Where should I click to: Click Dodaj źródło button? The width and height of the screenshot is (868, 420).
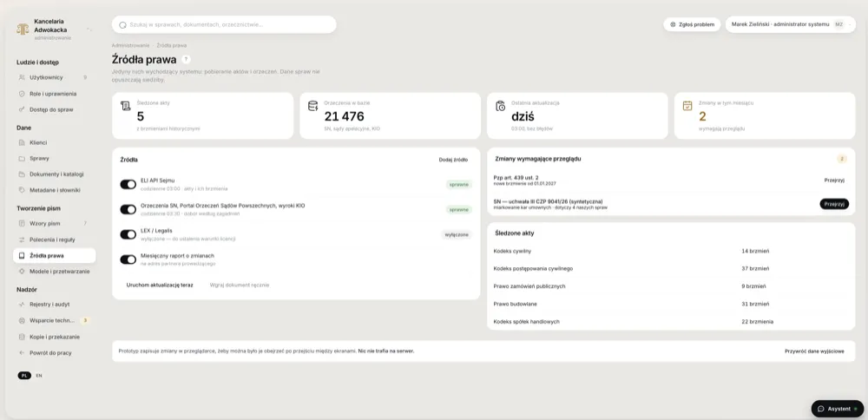point(453,160)
